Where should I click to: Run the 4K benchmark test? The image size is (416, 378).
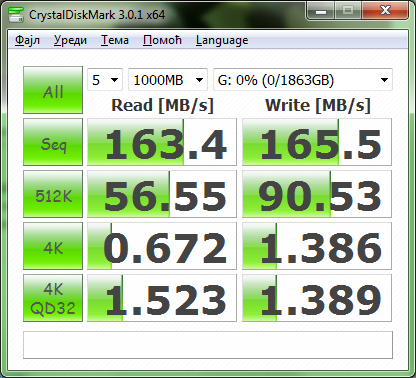pos(53,246)
